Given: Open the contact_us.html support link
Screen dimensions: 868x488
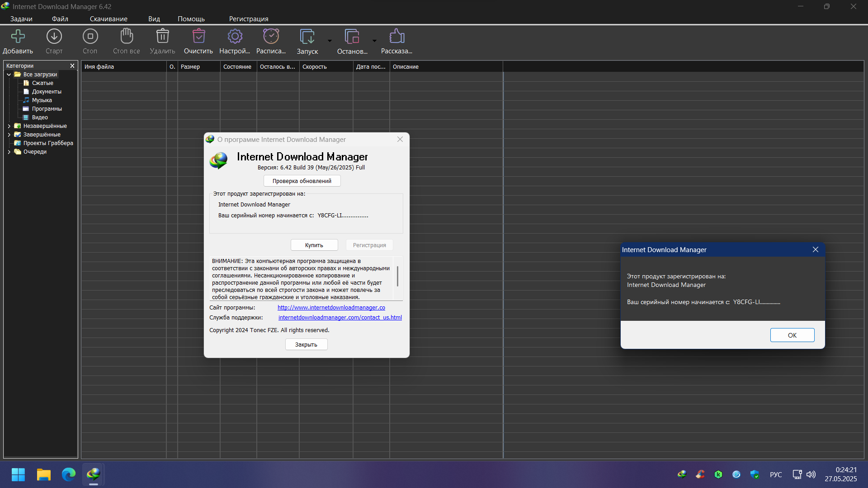Looking at the screenshot, I should click(x=340, y=318).
